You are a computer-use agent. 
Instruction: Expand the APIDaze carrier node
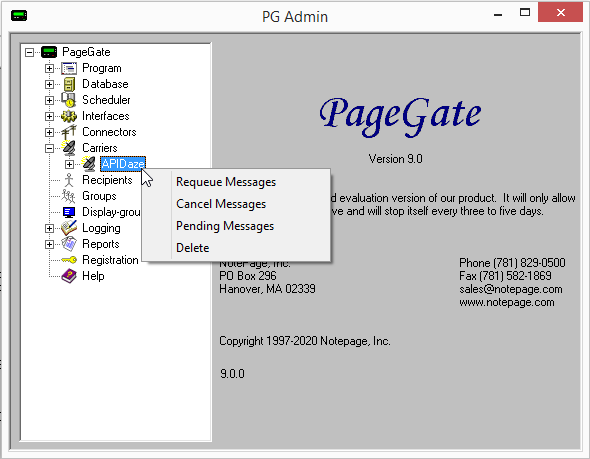pos(69,164)
